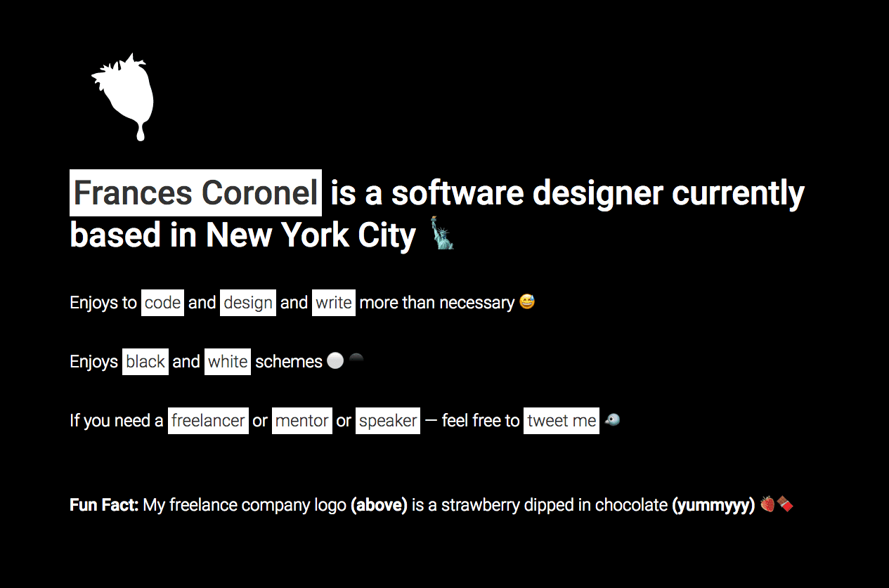Click the tweet me link
Viewport: 889px width, 588px height.
pyautogui.click(x=562, y=421)
